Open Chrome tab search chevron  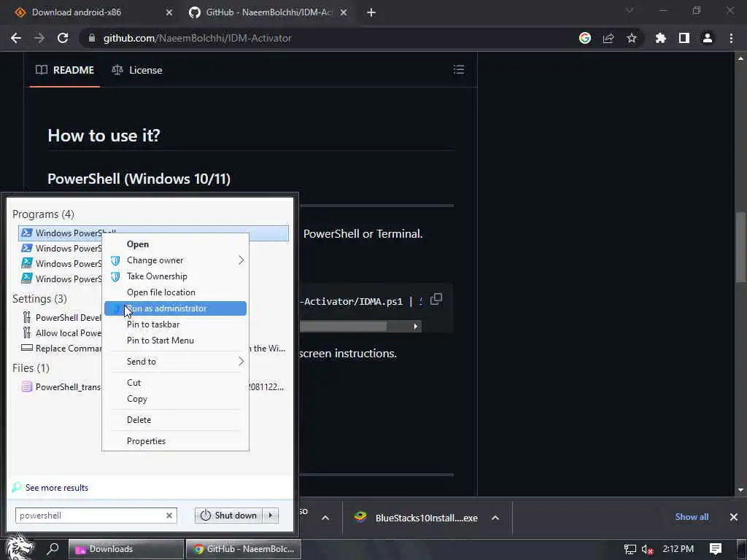point(630,10)
